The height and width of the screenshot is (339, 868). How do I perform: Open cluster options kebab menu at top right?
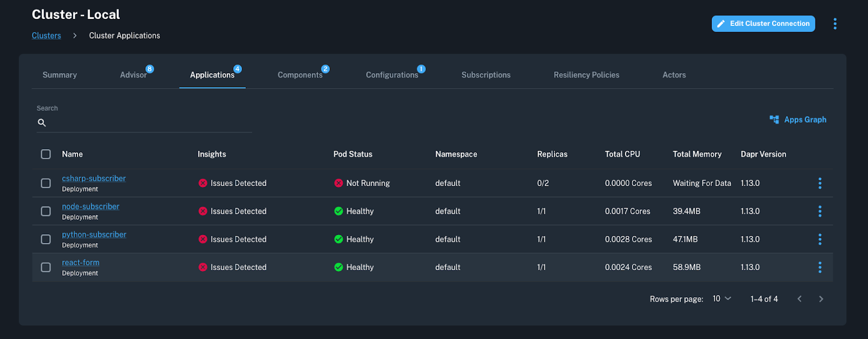coord(834,23)
